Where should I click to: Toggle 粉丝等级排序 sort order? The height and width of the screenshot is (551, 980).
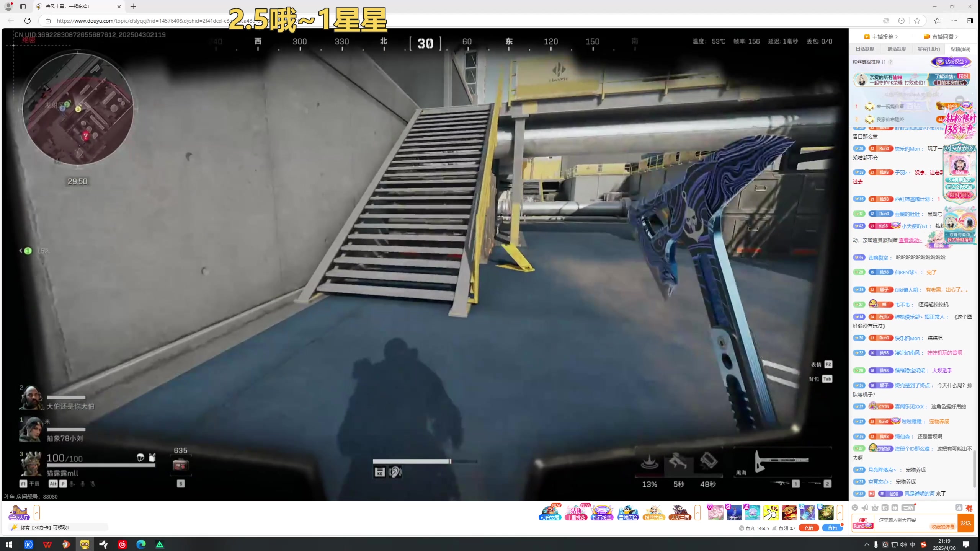click(x=869, y=62)
